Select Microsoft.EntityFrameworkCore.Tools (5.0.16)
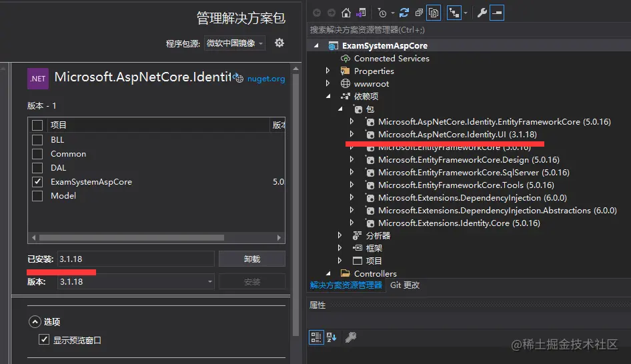631x364 pixels. click(466, 185)
